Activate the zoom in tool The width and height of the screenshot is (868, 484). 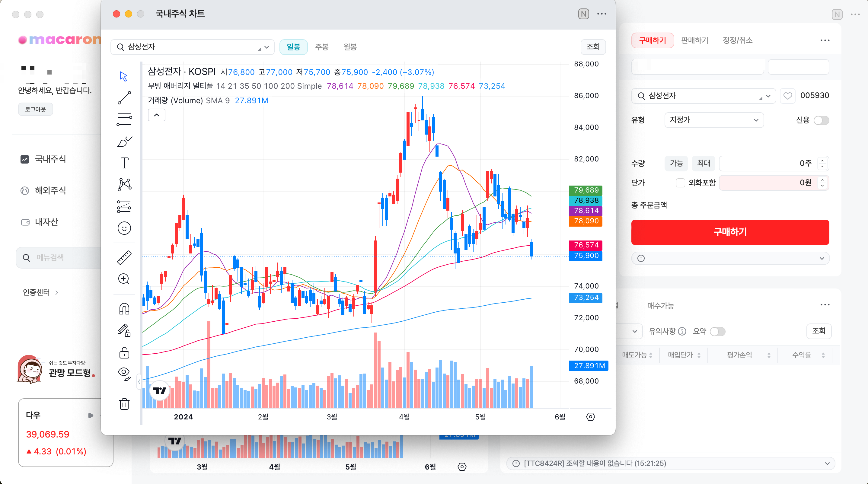coord(124,279)
